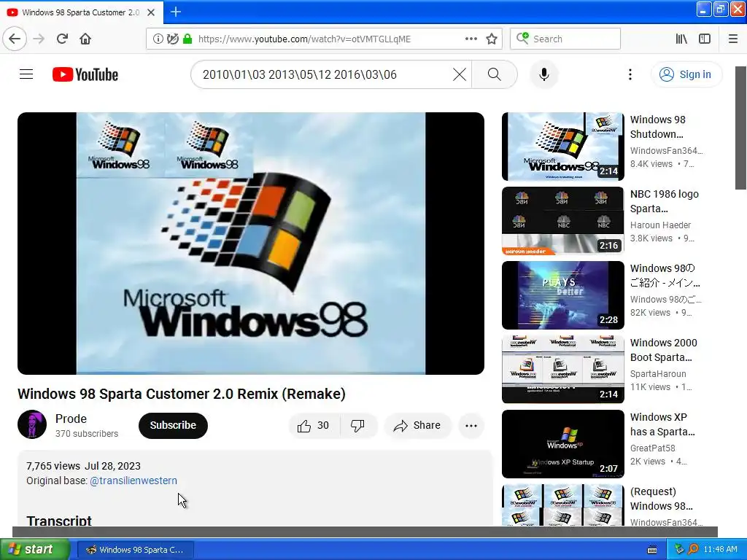The image size is (747, 560).
Task: Clear the YouTube search query
Action: tap(460, 74)
